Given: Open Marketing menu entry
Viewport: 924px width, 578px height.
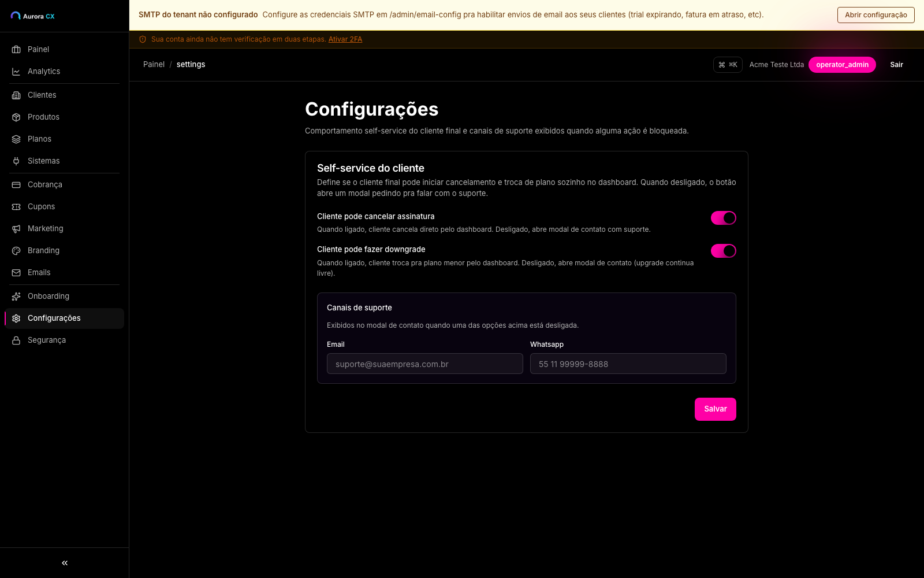Looking at the screenshot, I should 64,229.
